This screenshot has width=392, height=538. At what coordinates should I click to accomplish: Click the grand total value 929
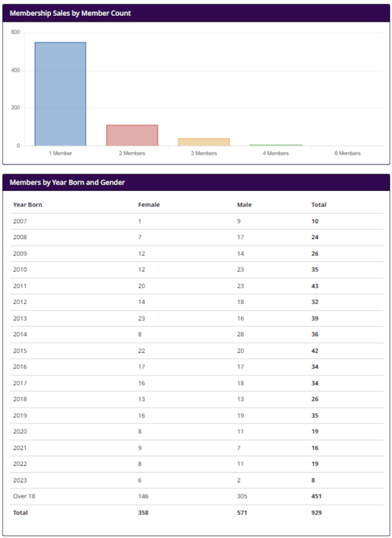[316, 512]
